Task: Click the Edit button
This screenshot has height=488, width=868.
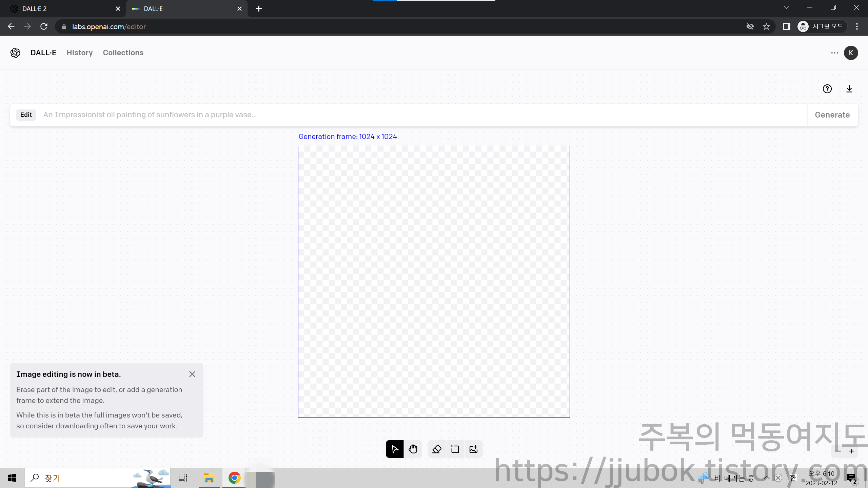Action: coord(26,115)
